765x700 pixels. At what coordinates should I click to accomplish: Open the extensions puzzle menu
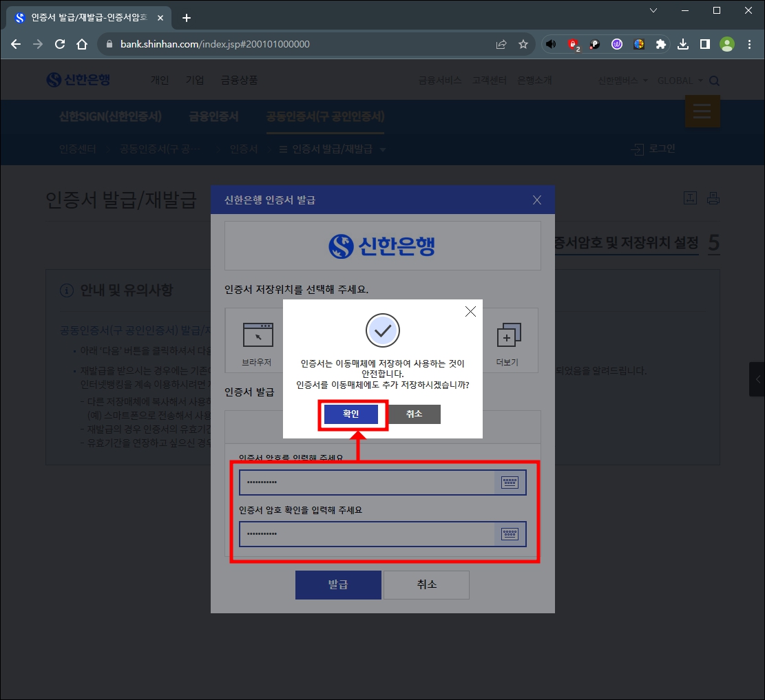tap(660, 44)
